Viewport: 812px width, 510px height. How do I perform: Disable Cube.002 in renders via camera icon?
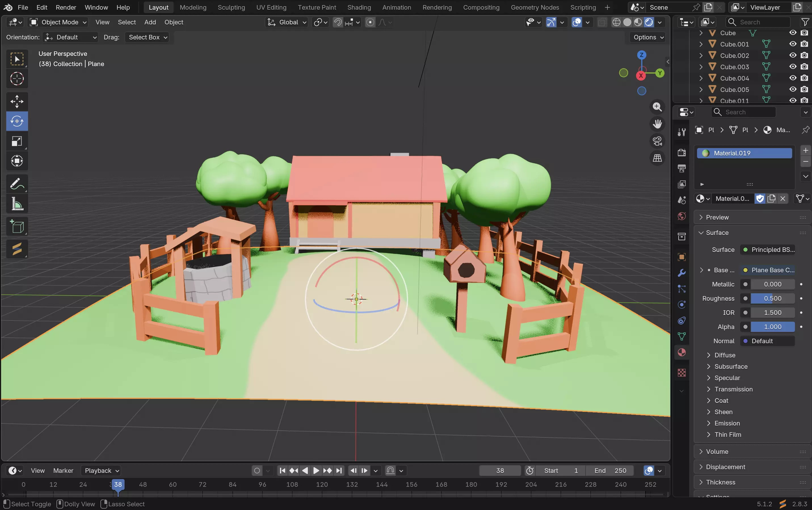(804, 55)
